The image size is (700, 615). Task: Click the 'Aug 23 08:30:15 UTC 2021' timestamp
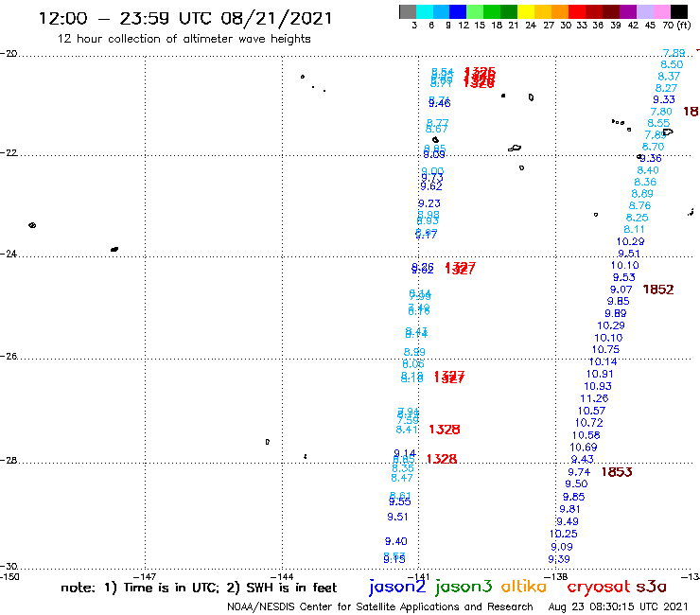coord(618,607)
